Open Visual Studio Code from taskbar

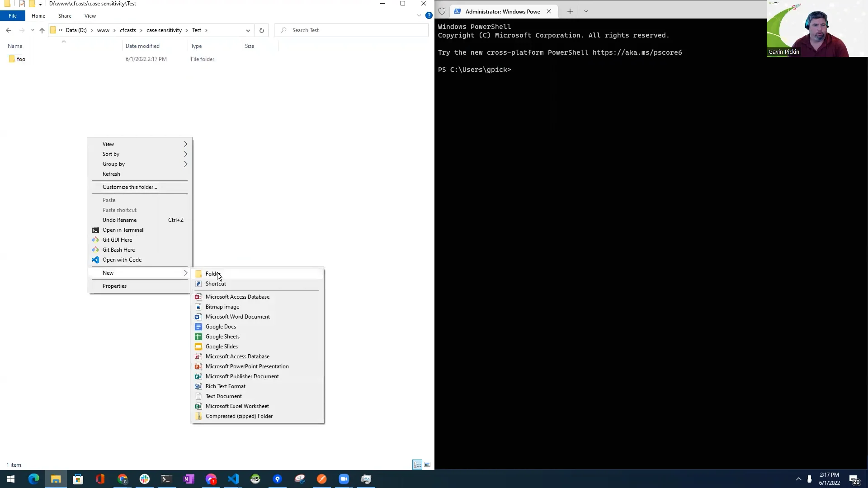pyautogui.click(x=233, y=479)
